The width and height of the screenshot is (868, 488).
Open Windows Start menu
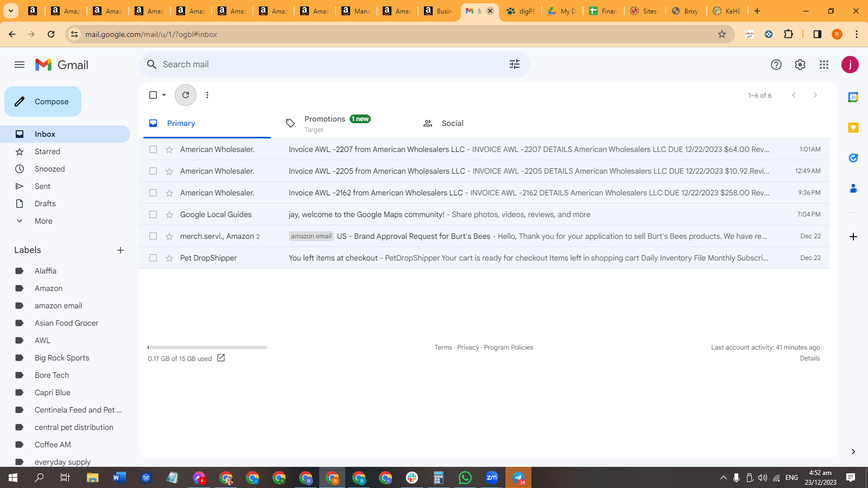[13, 478]
